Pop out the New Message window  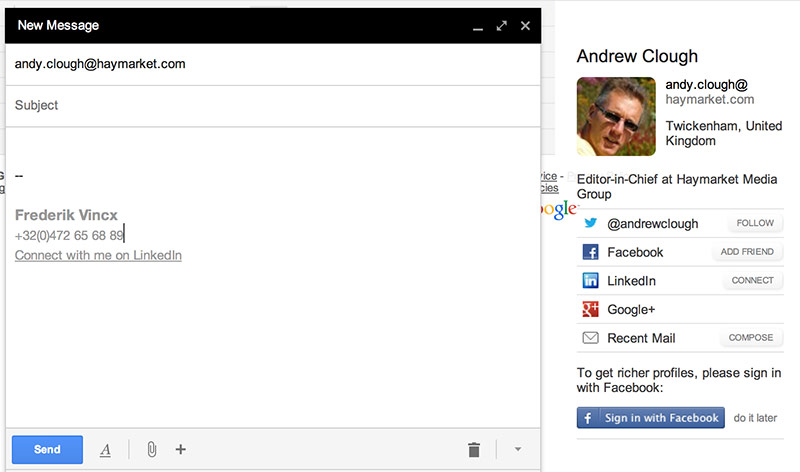502,26
